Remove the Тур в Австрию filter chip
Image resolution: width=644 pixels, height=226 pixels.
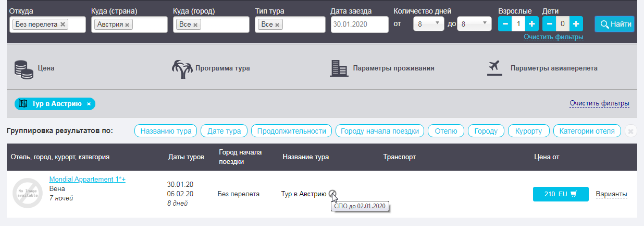click(89, 104)
